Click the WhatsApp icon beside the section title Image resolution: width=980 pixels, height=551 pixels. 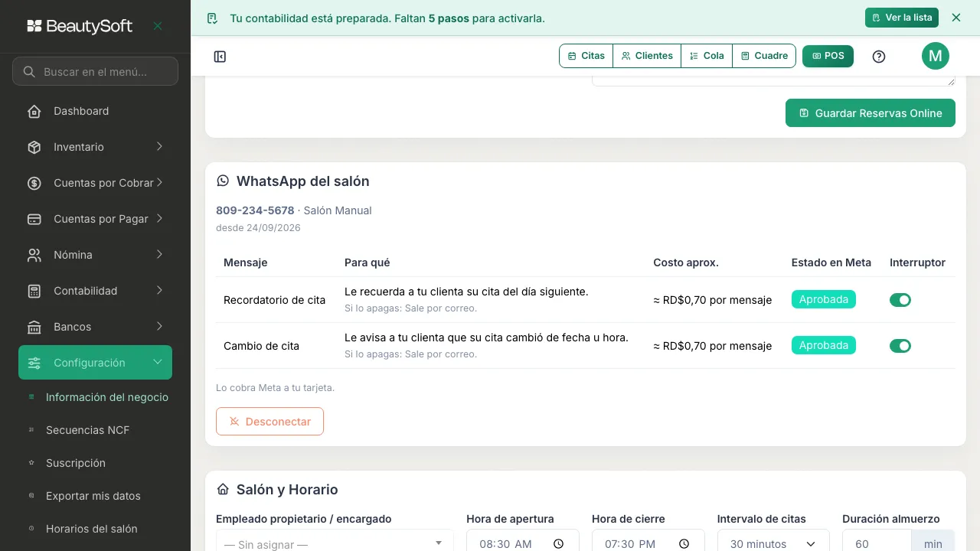point(223,181)
